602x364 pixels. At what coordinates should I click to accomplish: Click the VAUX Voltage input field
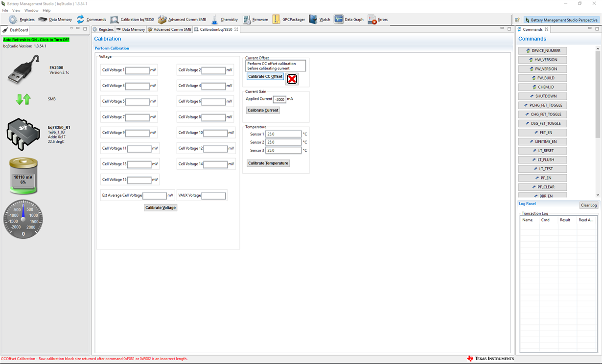click(214, 196)
